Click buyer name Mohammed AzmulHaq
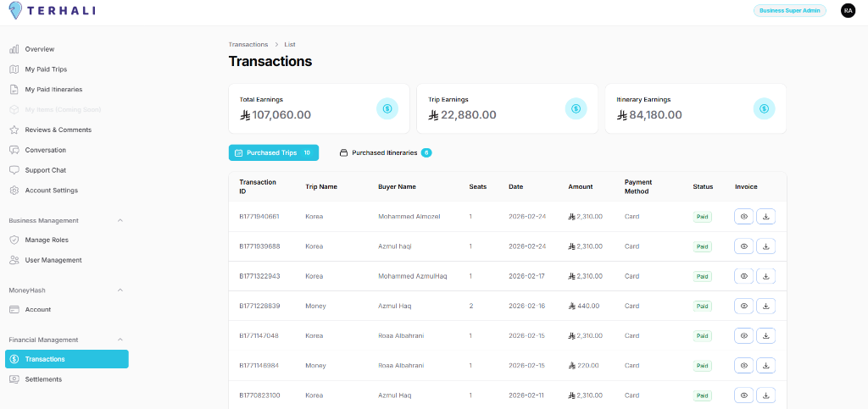 click(413, 276)
